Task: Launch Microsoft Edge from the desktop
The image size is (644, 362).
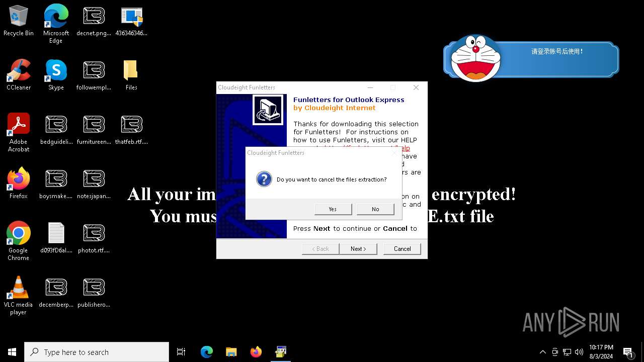Action: point(56,24)
